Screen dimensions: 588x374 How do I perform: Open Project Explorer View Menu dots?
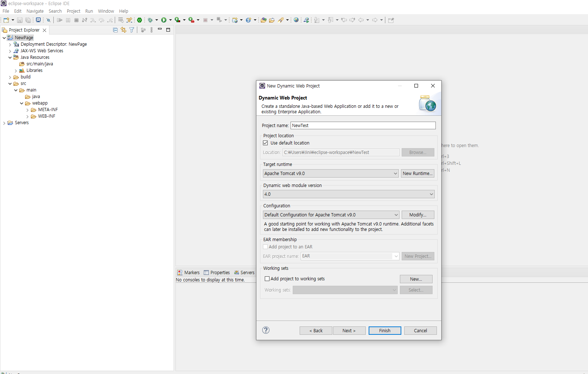[x=151, y=30]
